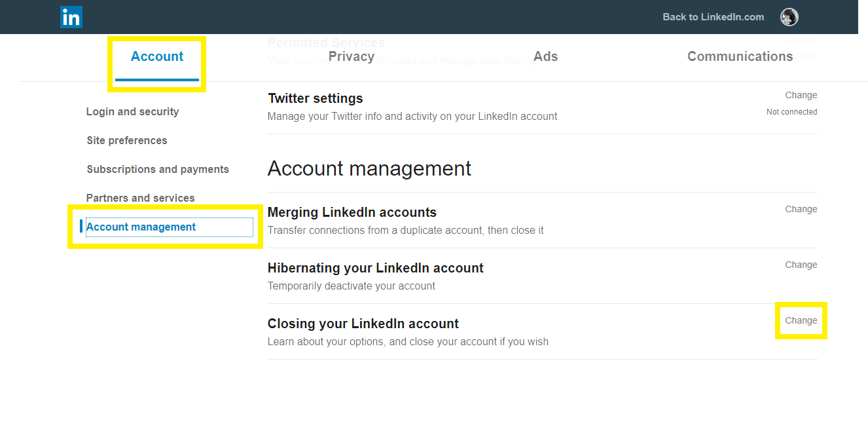Open the Ads settings tab
This screenshot has height=431, width=868.
545,56
